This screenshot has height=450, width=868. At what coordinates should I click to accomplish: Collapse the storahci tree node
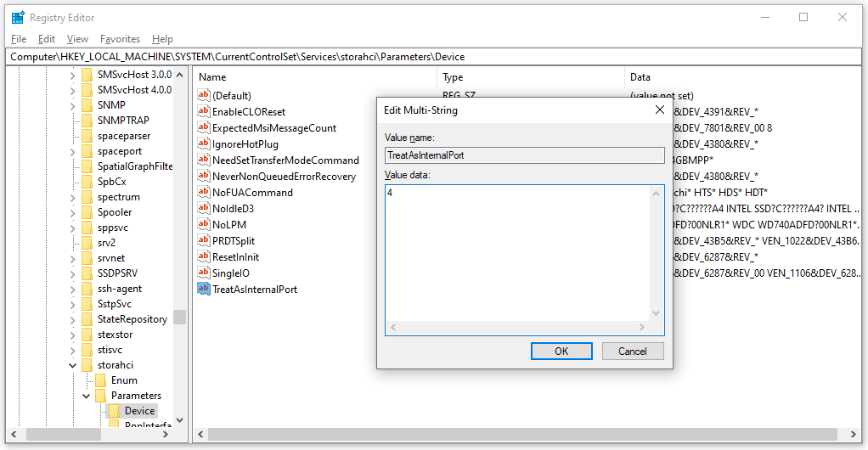pos(73,365)
